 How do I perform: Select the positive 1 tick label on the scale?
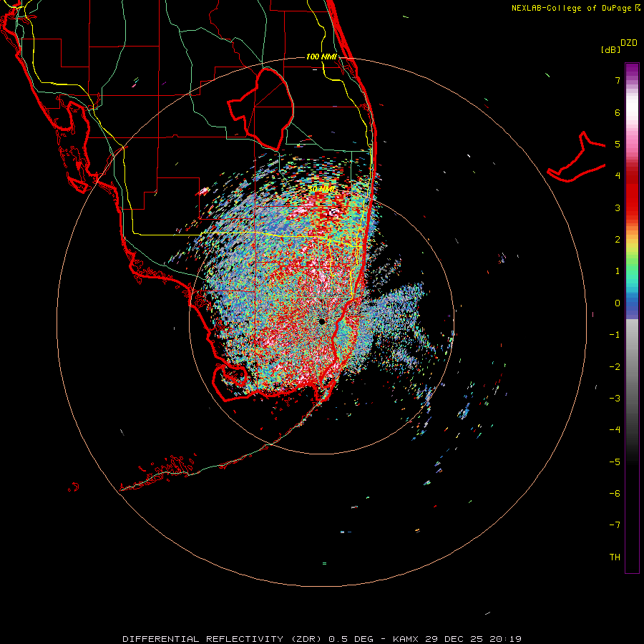[x=618, y=271]
